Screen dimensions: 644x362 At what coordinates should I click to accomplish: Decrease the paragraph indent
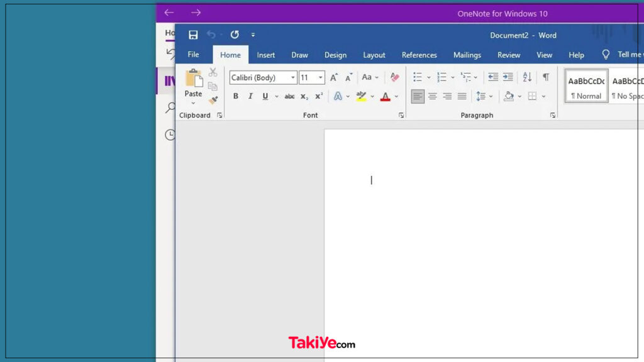point(493,77)
